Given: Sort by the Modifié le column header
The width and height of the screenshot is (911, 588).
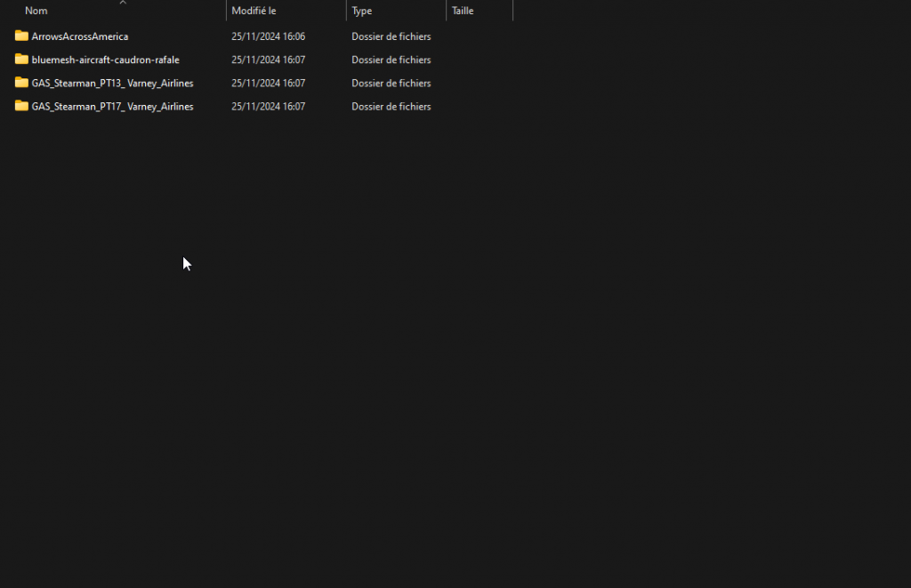Looking at the screenshot, I should coord(254,11).
